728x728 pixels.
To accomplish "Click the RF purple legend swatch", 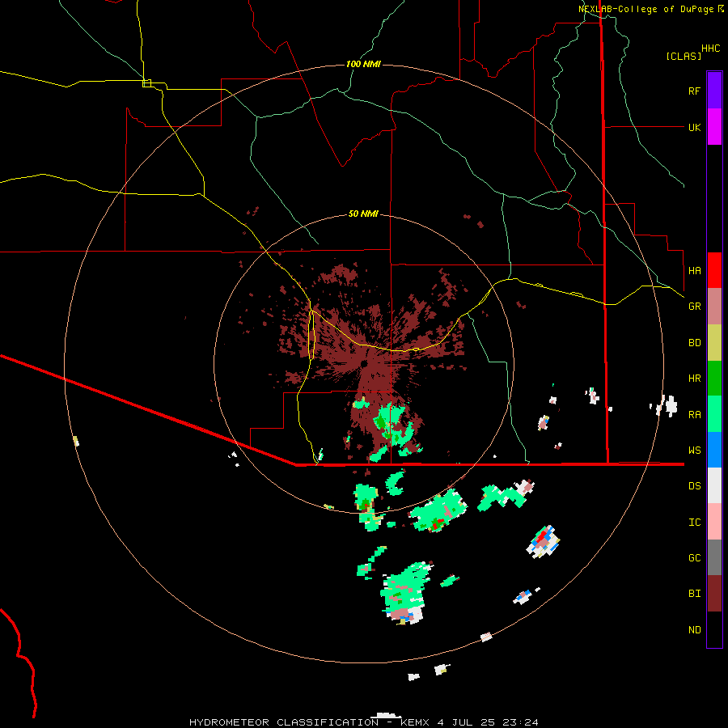I will point(714,91).
